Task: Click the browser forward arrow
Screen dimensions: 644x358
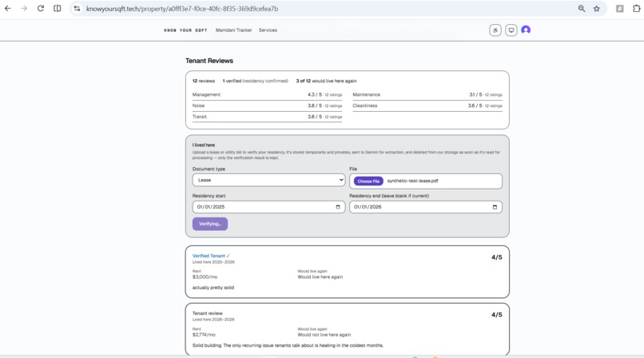Action: tap(24, 9)
